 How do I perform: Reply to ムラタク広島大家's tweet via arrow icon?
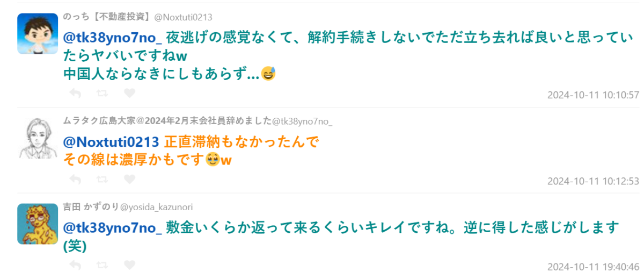coord(76,180)
